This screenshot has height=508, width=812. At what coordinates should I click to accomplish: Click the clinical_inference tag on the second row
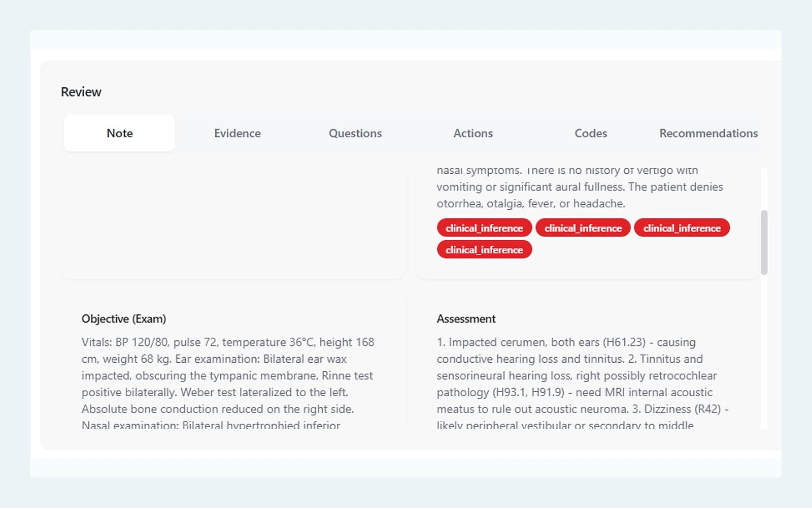tap(484, 250)
